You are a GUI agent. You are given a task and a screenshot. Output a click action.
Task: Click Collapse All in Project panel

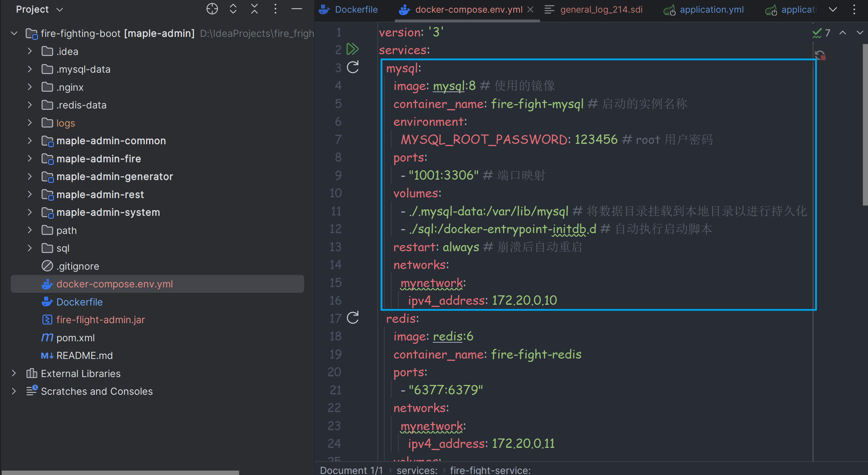[255, 9]
